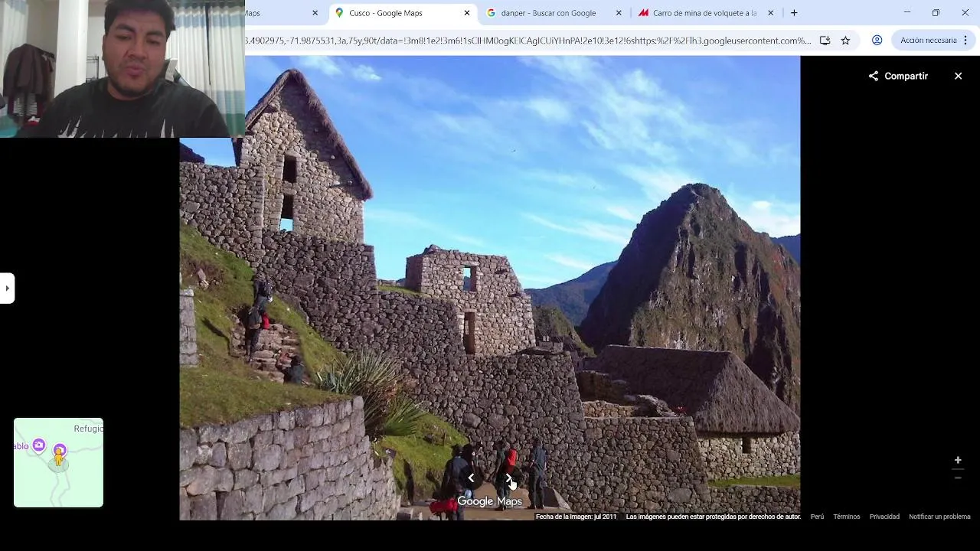Click Notificar un problema link
Viewport: 980px width, 551px height.
coord(939,517)
